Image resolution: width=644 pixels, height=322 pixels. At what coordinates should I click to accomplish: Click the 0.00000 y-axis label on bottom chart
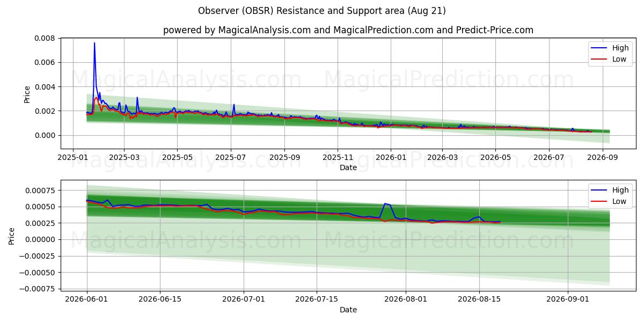point(39,239)
